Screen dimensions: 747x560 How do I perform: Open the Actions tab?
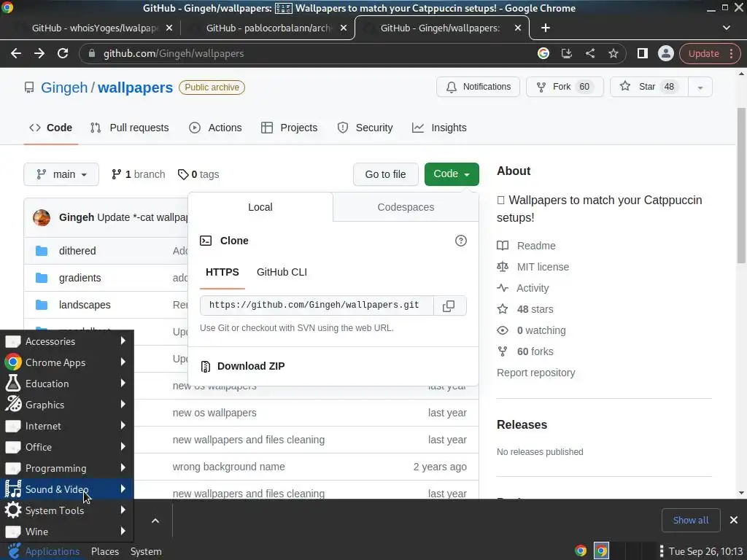click(x=215, y=128)
